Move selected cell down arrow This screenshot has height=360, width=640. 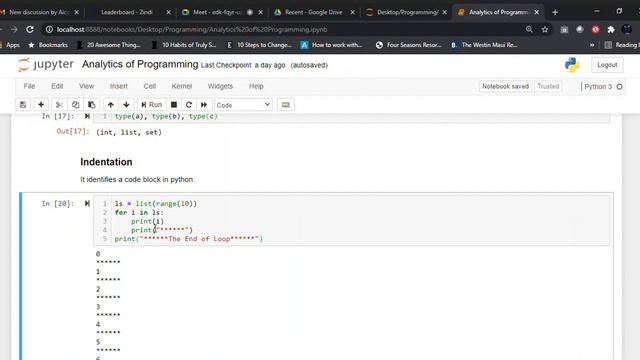(x=127, y=105)
